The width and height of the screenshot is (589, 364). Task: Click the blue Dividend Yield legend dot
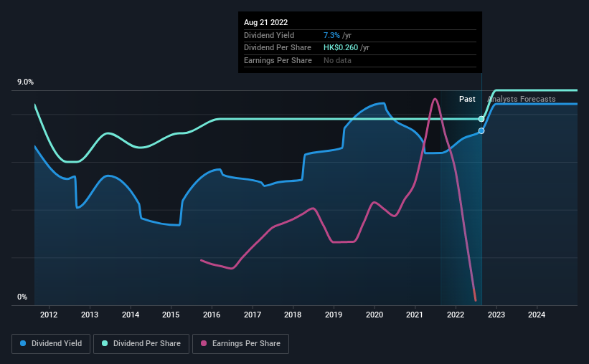[23, 343]
